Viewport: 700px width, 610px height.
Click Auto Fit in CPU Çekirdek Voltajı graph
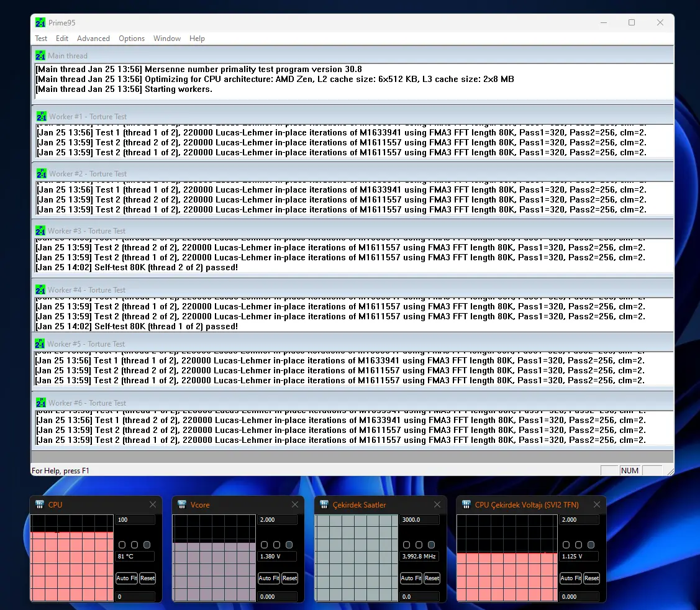pyautogui.click(x=571, y=578)
